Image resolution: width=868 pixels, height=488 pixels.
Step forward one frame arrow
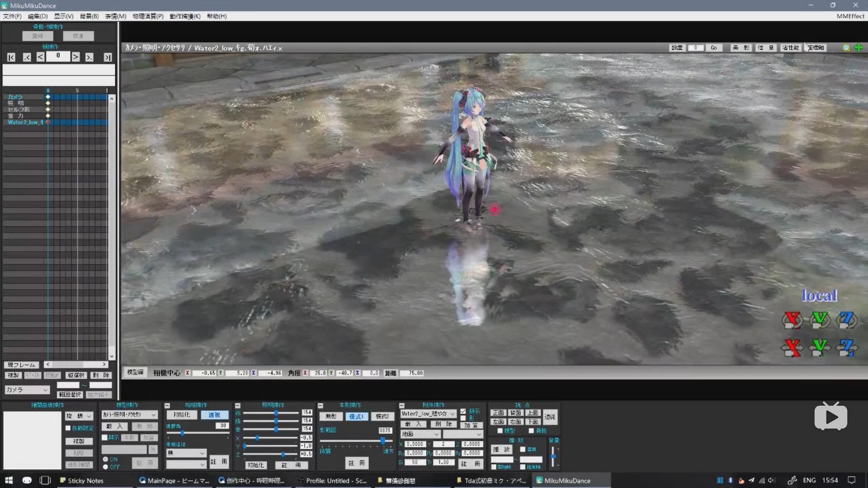(x=75, y=57)
